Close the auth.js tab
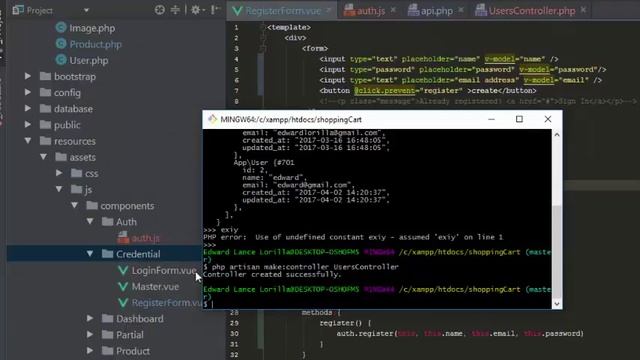This screenshot has height=360, width=640. (x=393, y=10)
